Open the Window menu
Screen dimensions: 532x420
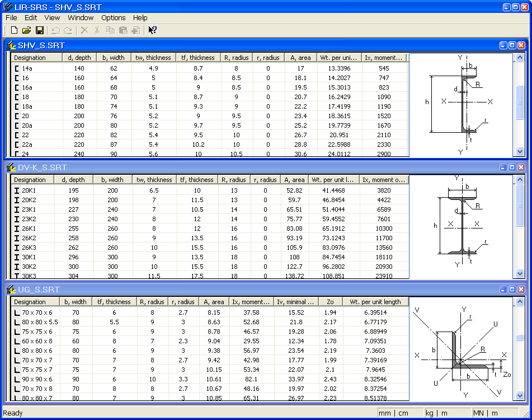click(81, 18)
